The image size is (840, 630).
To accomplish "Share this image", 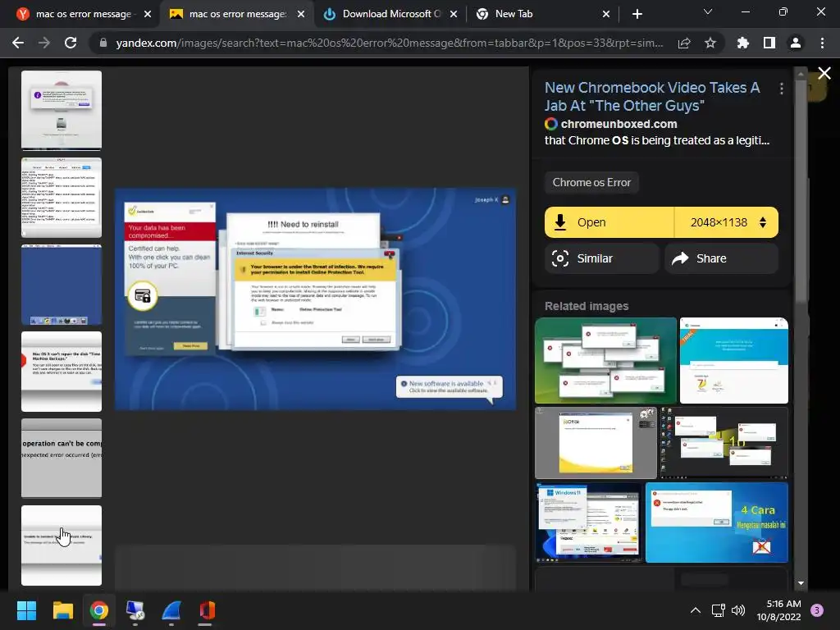I will tap(721, 258).
